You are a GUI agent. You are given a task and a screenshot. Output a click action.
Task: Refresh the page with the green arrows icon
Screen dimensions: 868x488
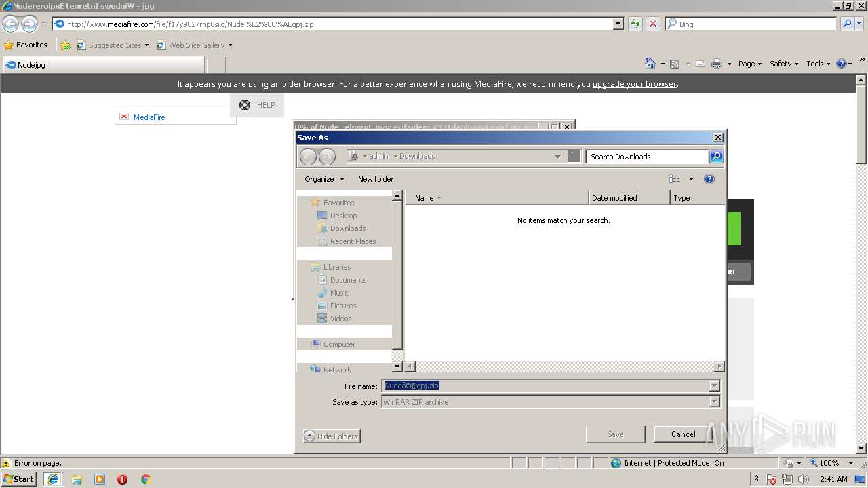[x=635, y=24]
